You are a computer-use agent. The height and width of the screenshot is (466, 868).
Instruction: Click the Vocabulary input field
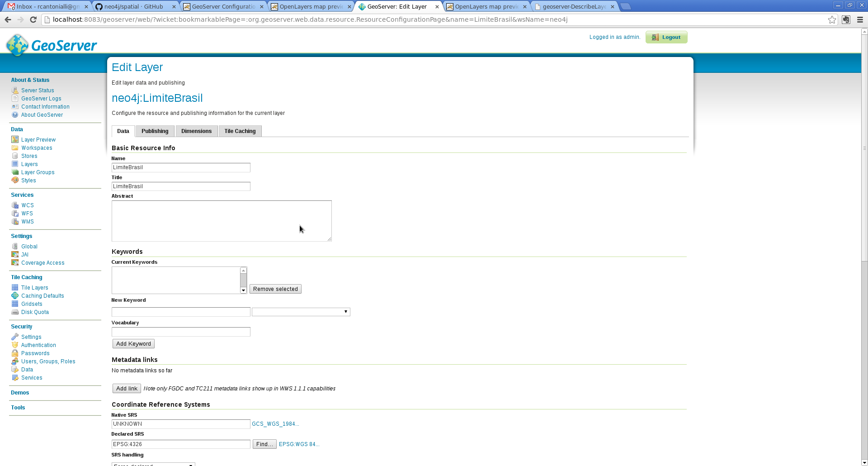[x=181, y=332]
